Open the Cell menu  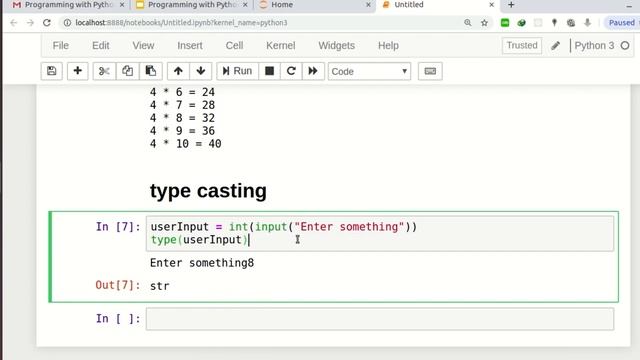coord(234,46)
